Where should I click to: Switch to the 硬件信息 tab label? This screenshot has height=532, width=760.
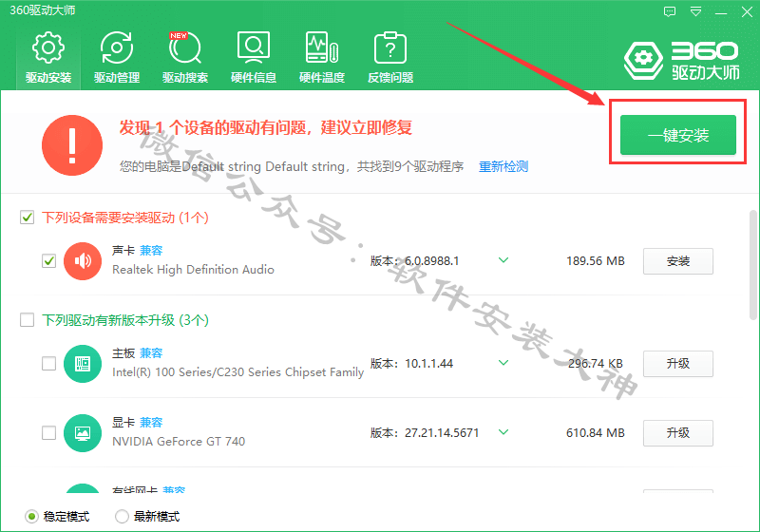(254, 78)
